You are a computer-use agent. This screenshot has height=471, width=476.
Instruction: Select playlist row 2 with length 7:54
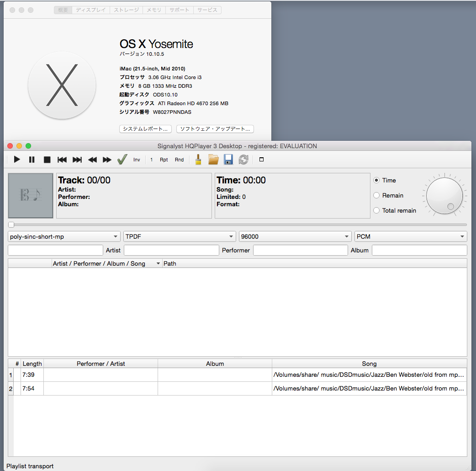click(238, 389)
